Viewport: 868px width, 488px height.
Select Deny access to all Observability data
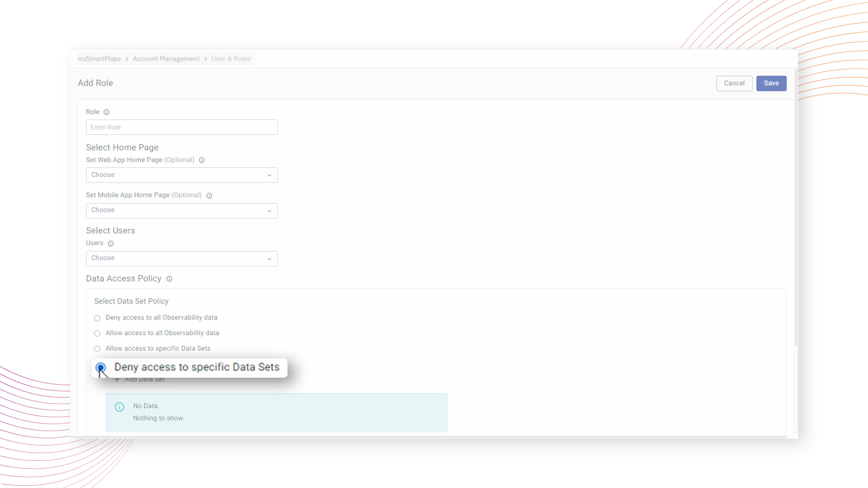click(x=97, y=318)
